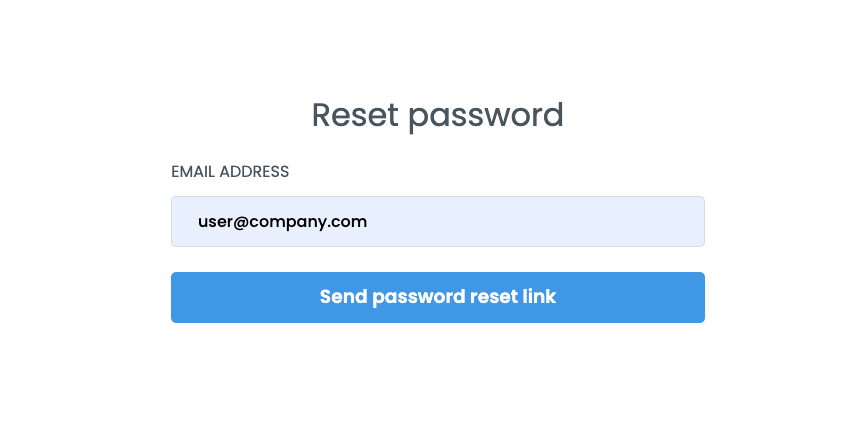
Task: Send the reset link to user@company.com
Action: pos(437,297)
